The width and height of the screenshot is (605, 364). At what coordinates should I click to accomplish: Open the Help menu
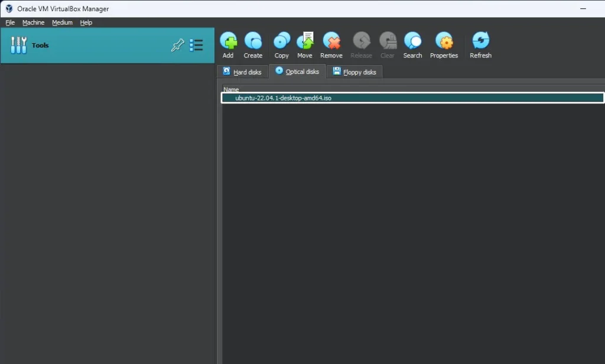tap(86, 22)
